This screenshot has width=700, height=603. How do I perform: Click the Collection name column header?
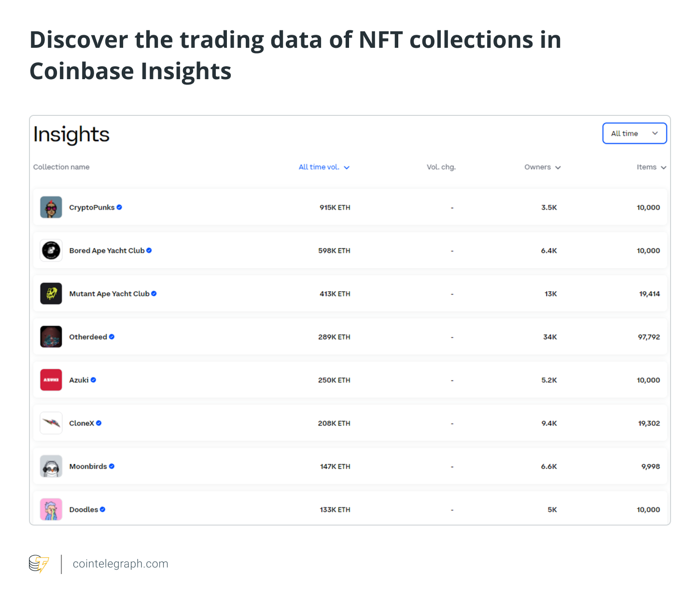point(61,167)
